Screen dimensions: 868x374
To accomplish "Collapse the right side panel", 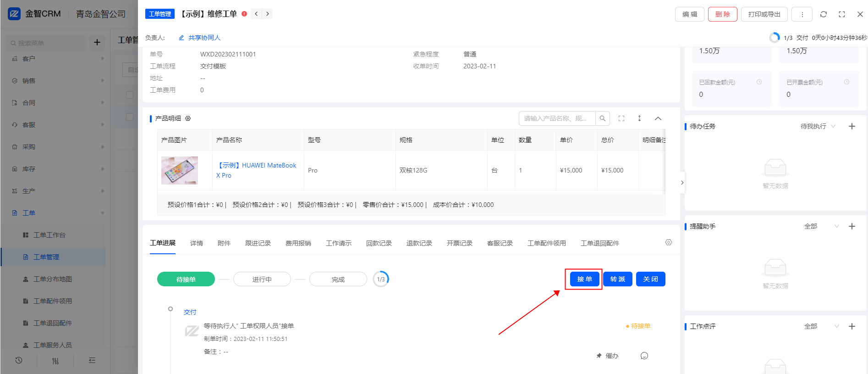I will (x=682, y=183).
